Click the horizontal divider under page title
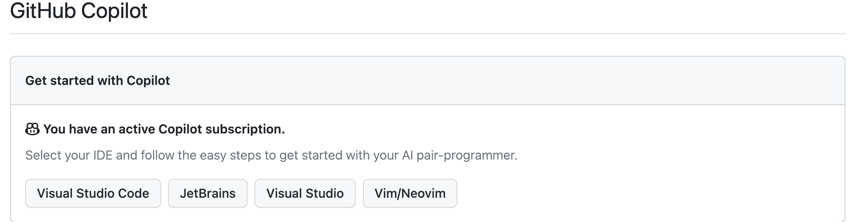 [x=427, y=33]
